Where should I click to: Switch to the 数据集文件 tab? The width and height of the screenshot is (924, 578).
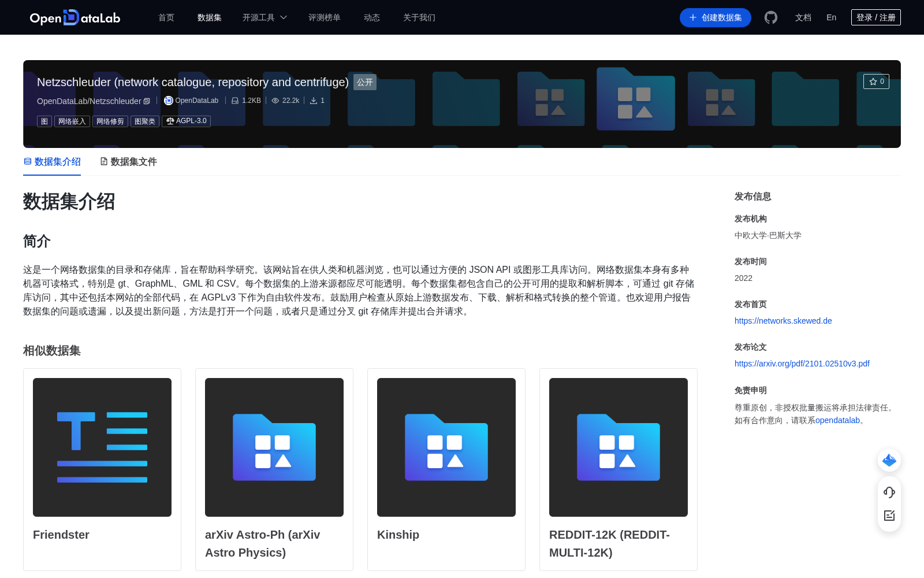tap(128, 162)
